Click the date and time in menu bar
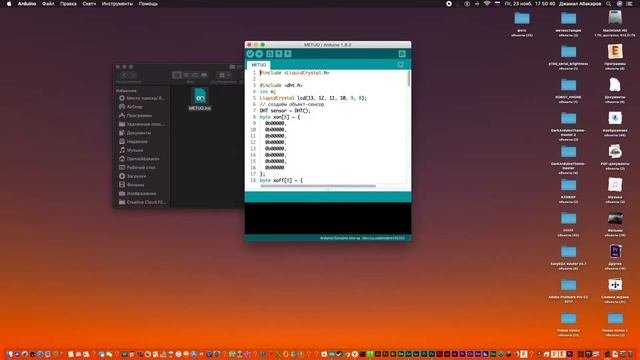This screenshot has height=360, width=640. click(x=530, y=4)
